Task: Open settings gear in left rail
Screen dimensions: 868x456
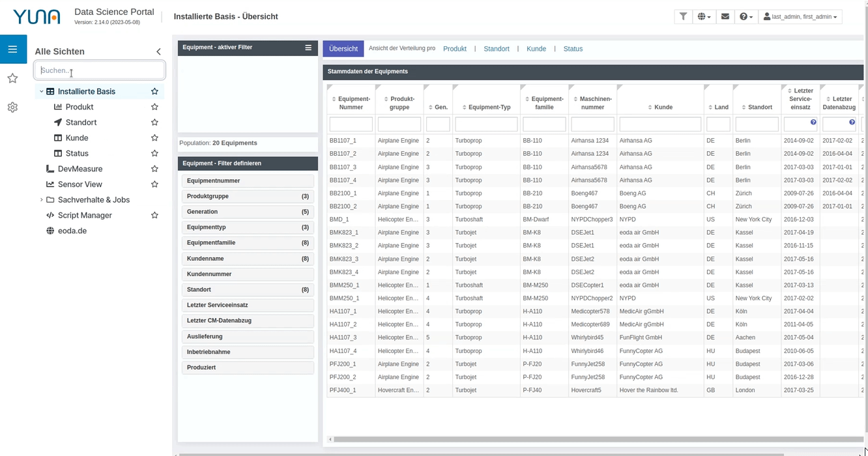Action: pos(12,107)
